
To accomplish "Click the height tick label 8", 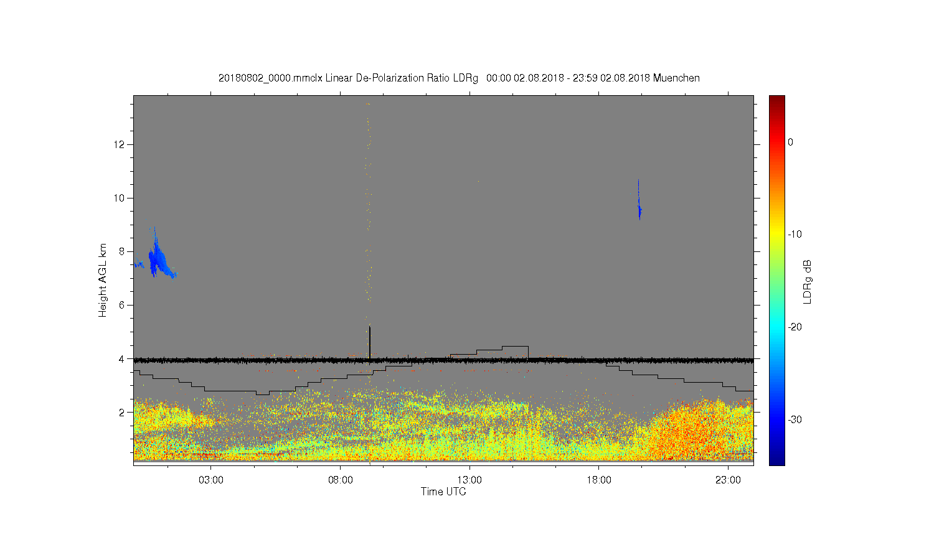I will coord(122,251).
